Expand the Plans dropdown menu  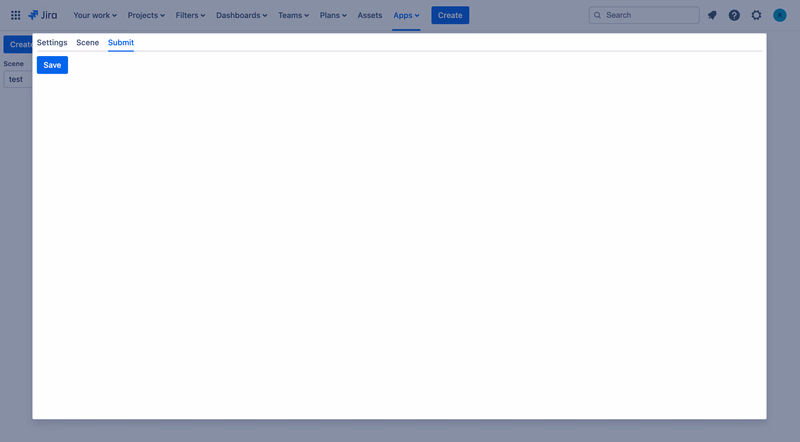coord(333,15)
